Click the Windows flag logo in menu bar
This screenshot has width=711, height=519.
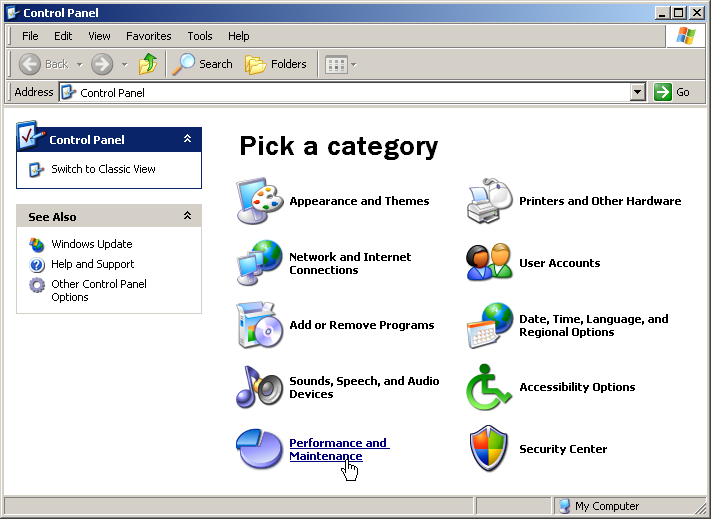tap(685, 36)
